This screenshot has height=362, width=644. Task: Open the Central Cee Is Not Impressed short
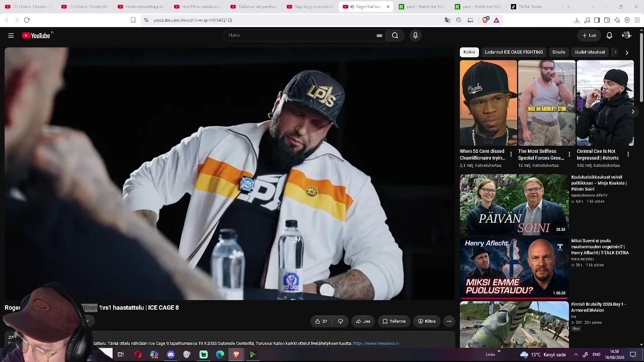(x=605, y=103)
